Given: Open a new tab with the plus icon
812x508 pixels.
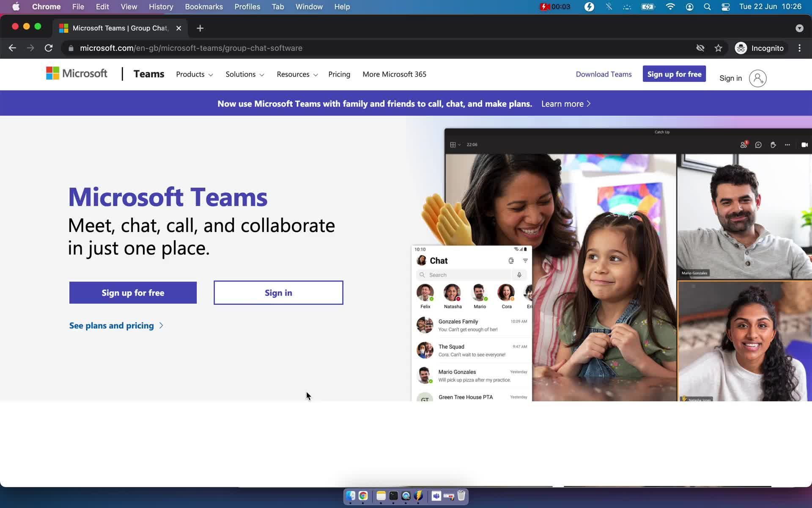Looking at the screenshot, I should 200,28.
